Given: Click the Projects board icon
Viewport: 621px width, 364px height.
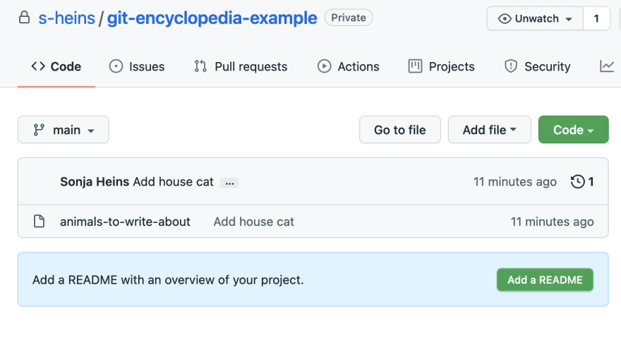Looking at the screenshot, I should click(x=415, y=66).
